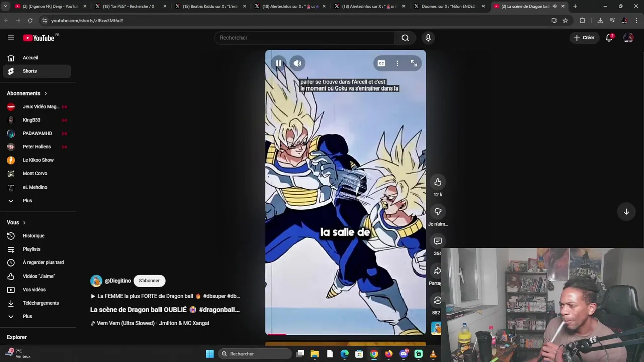Open the La FEMME la plus FORTE video link
644x362 pixels.
point(166,296)
